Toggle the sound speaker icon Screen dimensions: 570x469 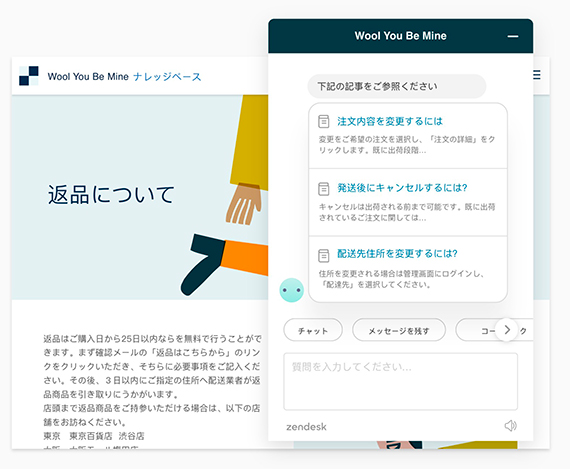pyautogui.click(x=510, y=425)
